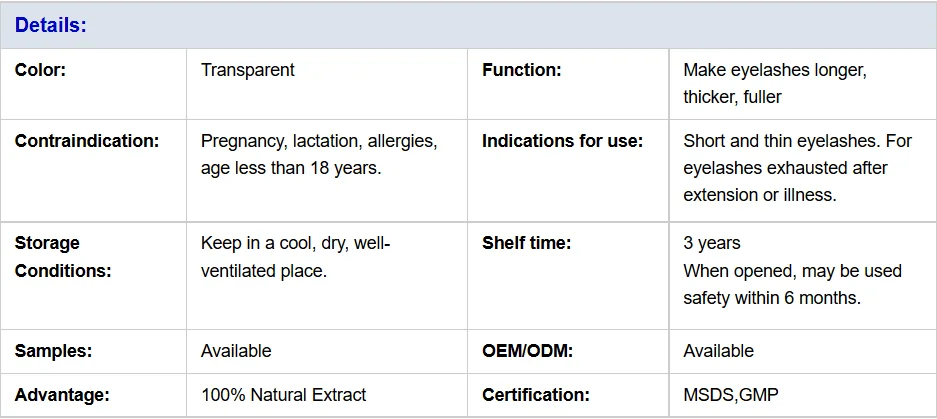937x419 pixels.
Task: Click the "Indications for use:" label
Action: (562, 141)
